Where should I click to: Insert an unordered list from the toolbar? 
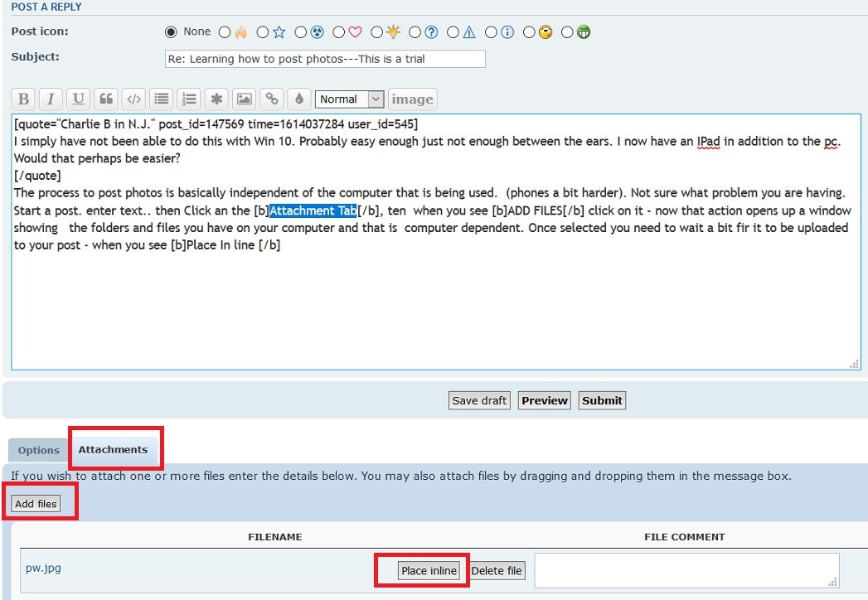(x=162, y=99)
